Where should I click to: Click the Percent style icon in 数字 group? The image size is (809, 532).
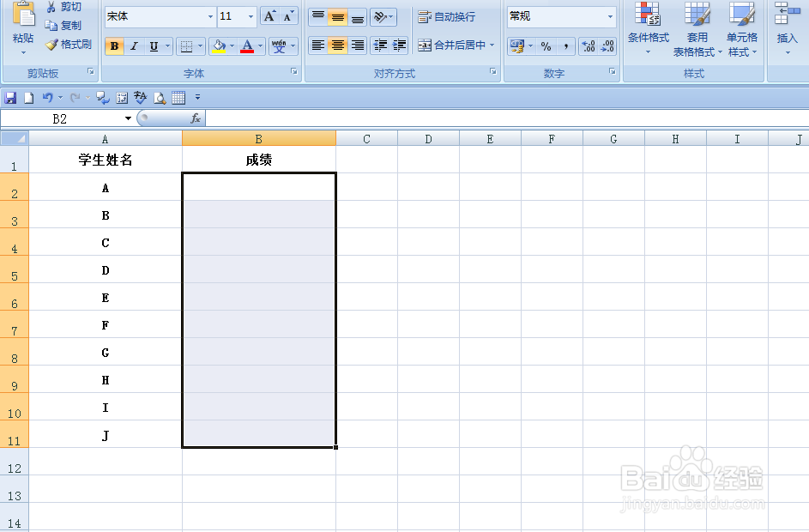[x=546, y=45]
